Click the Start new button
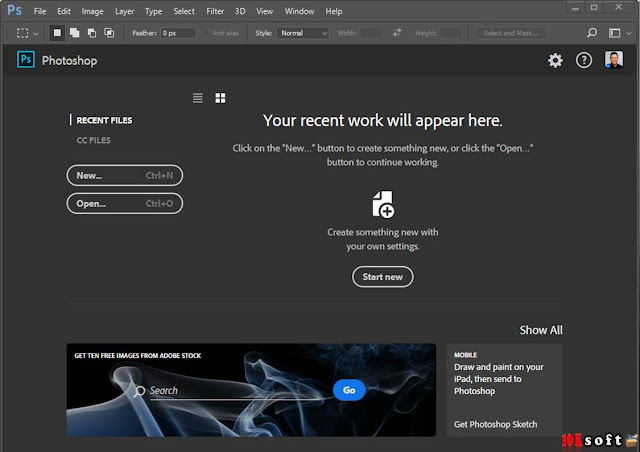 tap(383, 277)
